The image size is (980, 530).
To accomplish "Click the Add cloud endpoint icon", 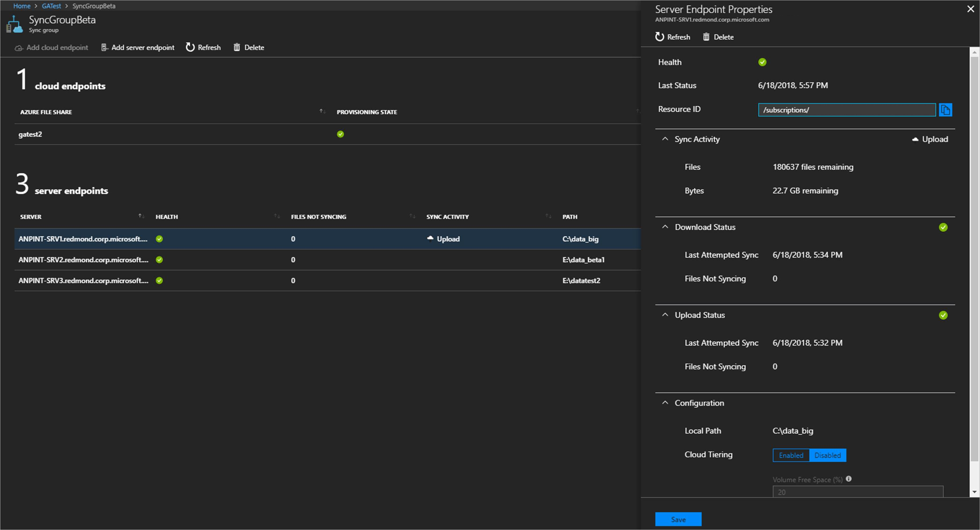I will point(19,48).
